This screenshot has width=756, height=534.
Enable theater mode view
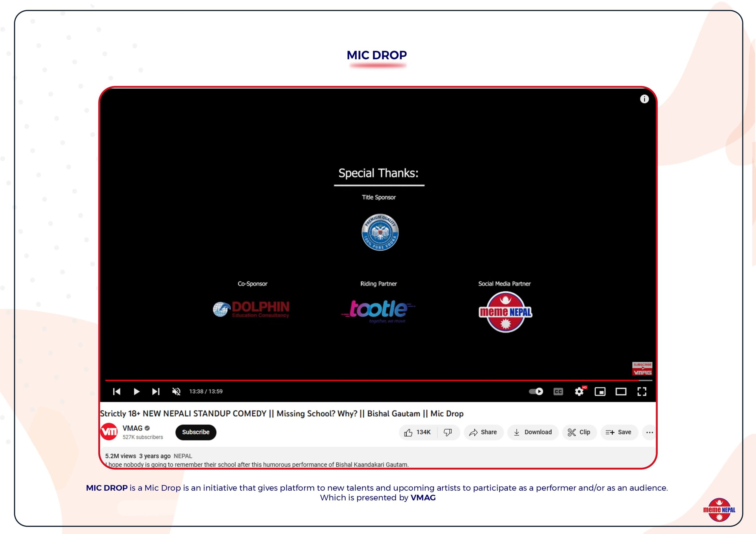621,391
